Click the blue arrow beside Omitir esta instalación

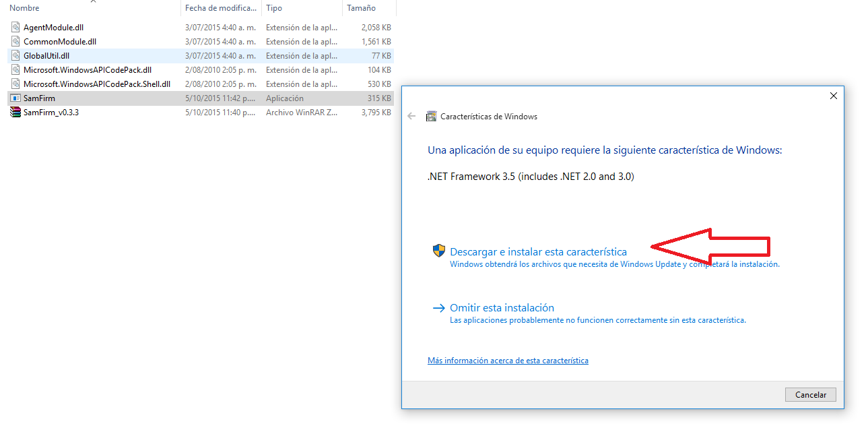438,307
